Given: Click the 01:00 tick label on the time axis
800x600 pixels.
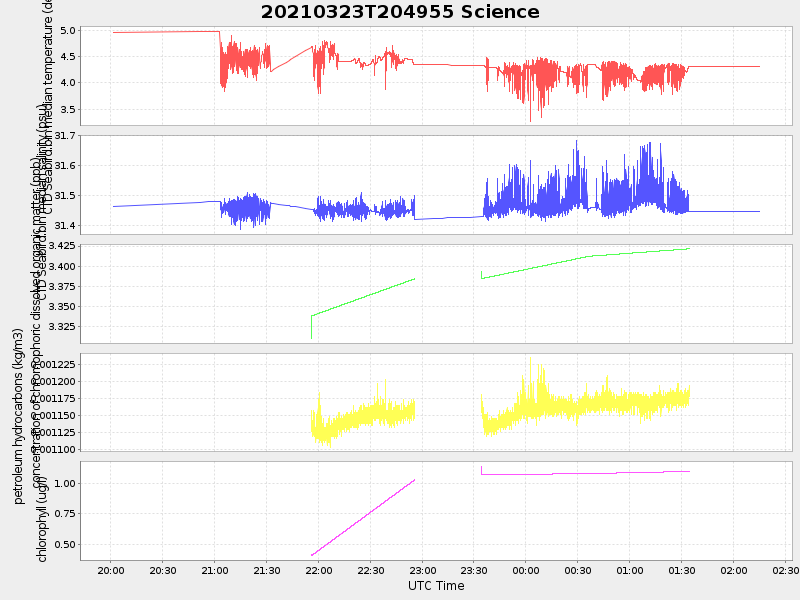Looking at the screenshot, I should 630,571.
